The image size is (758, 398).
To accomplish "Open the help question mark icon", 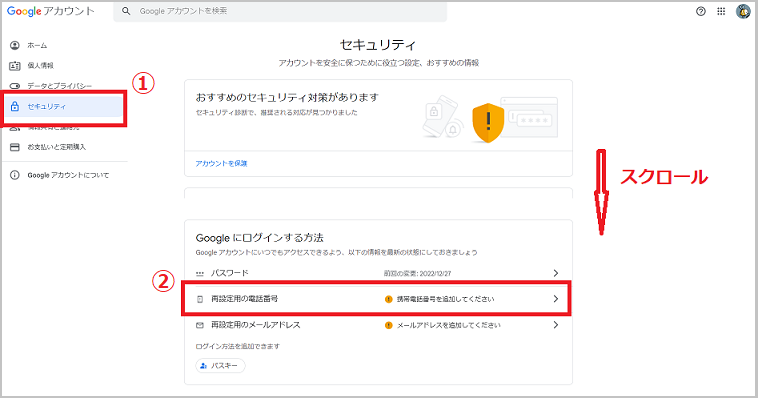I will coord(700,12).
